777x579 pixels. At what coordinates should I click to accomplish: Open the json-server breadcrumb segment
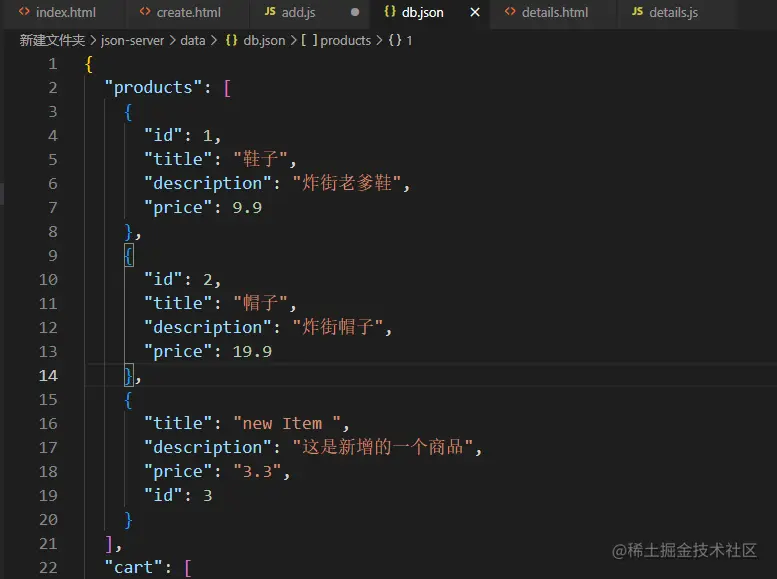point(132,40)
